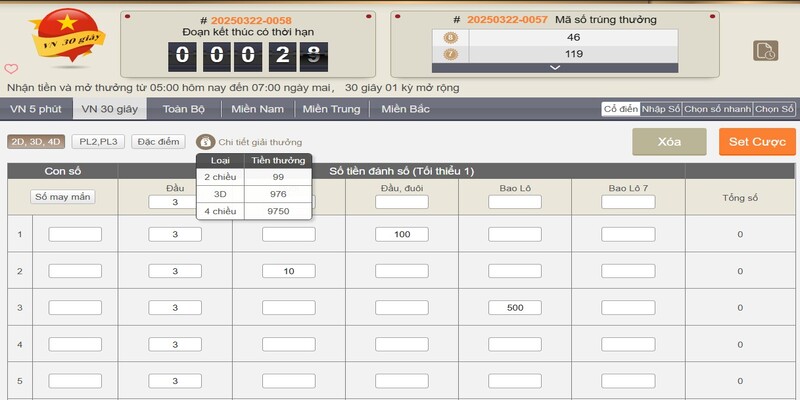The width and height of the screenshot is (800, 400).
Task: Select the Cổ điển input mode
Action: point(619,109)
